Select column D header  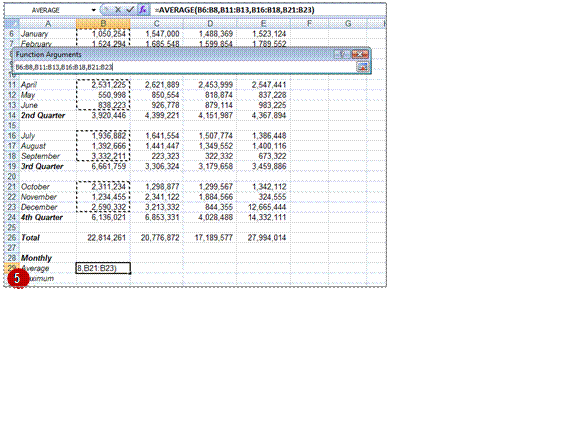[210, 24]
